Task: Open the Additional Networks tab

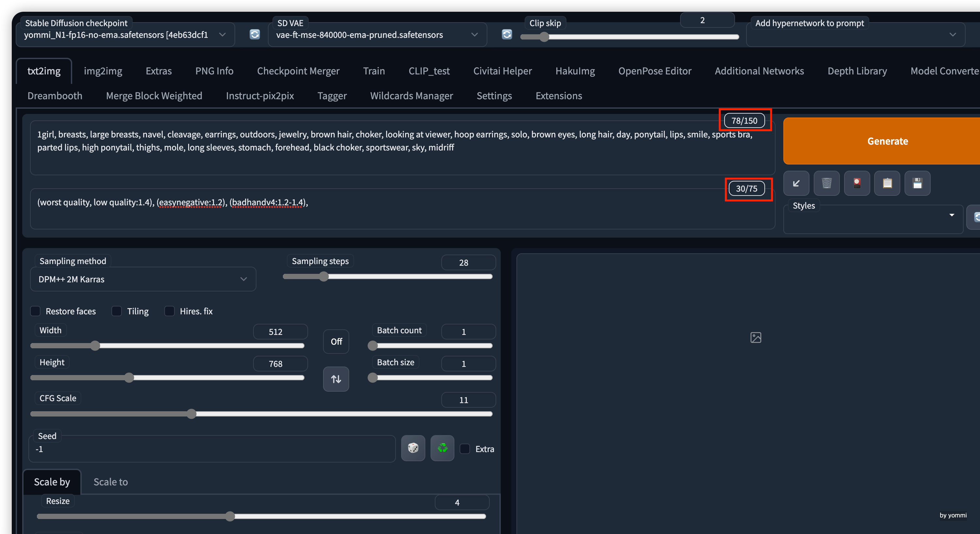Action: point(759,71)
